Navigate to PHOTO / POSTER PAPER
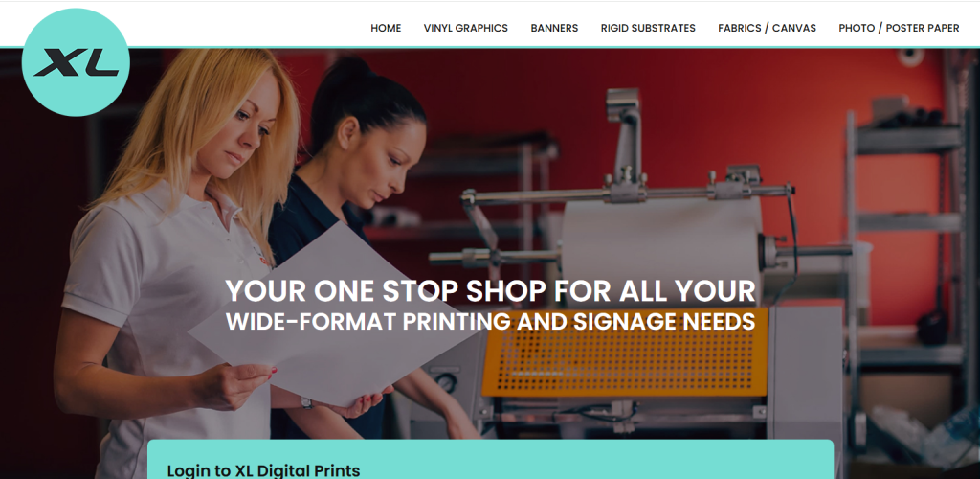This screenshot has height=479, width=980. pyautogui.click(x=899, y=28)
